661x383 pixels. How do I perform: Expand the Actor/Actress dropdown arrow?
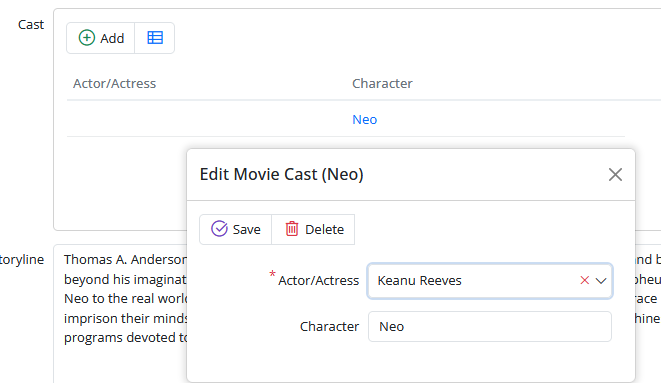click(601, 281)
